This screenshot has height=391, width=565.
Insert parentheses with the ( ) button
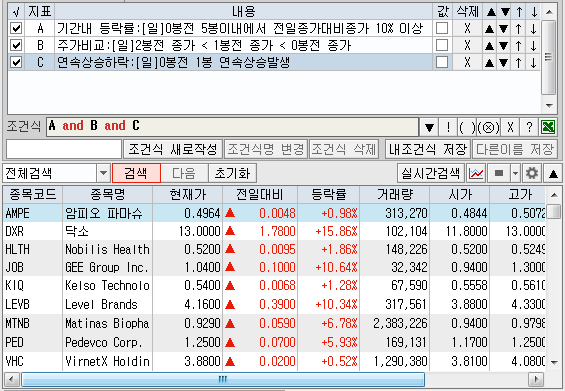point(467,127)
